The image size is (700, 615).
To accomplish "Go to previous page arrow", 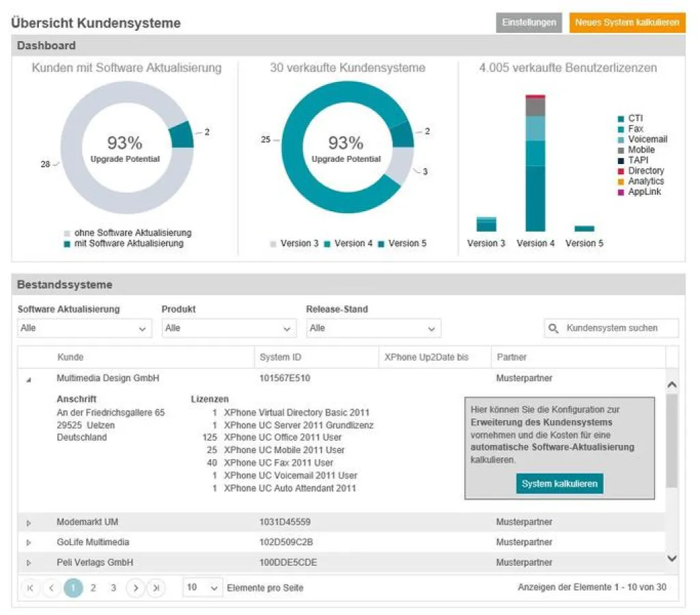I will pos(52,588).
